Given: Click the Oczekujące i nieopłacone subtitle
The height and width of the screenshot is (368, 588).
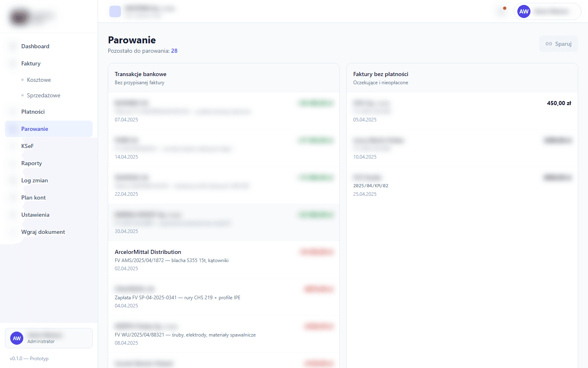Looking at the screenshot, I should tap(381, 83).
